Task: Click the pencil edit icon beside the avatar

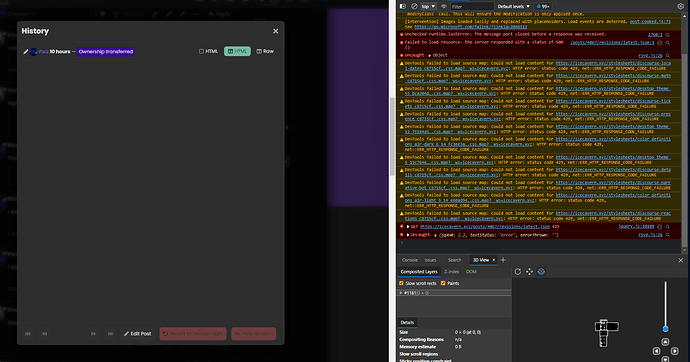Action: tap(26, 52)
